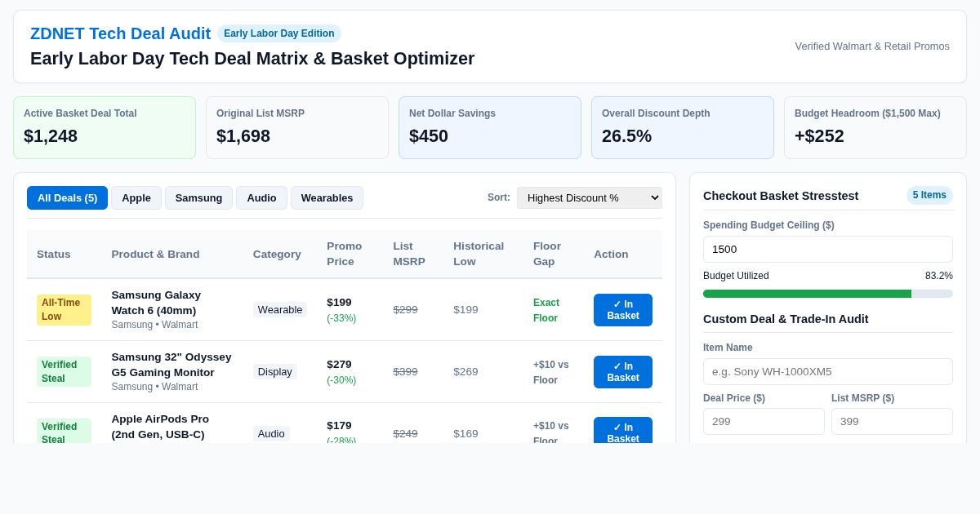Click the List MSRP ($) input field
The height and width of the screenshot is (514, 980).
tap(892, 421)
